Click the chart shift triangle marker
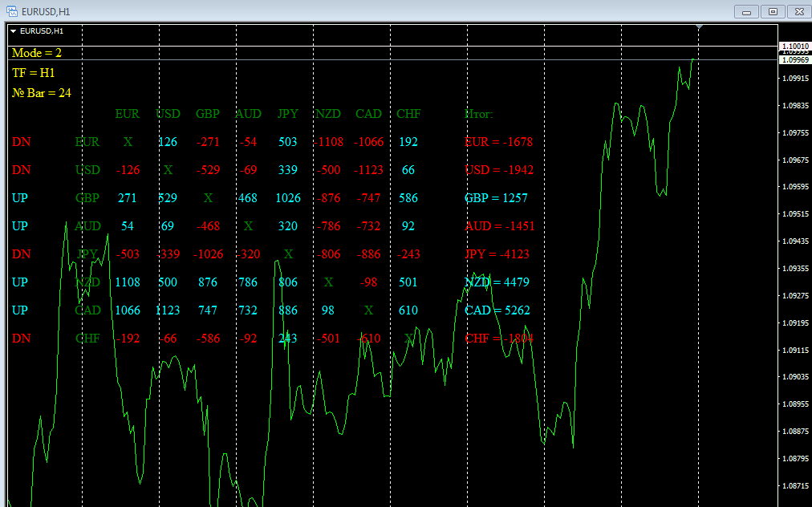The image size is (812, 507). (699, 26)
